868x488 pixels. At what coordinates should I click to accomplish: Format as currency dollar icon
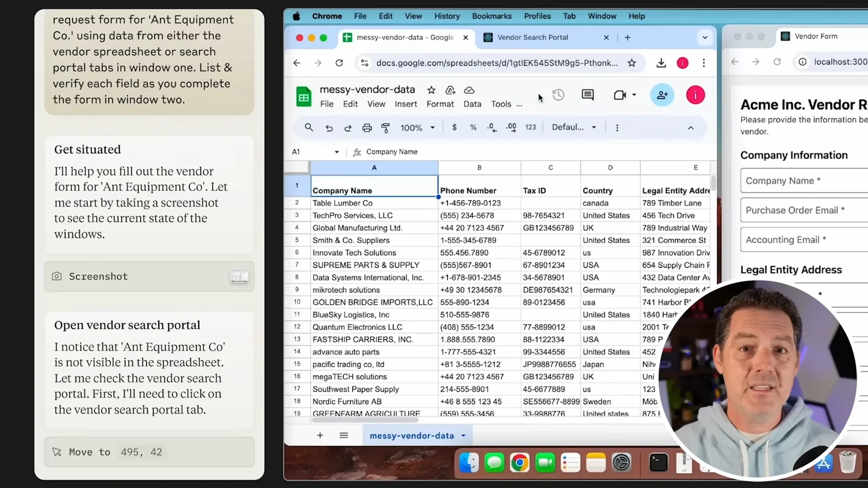coord(454,127)
